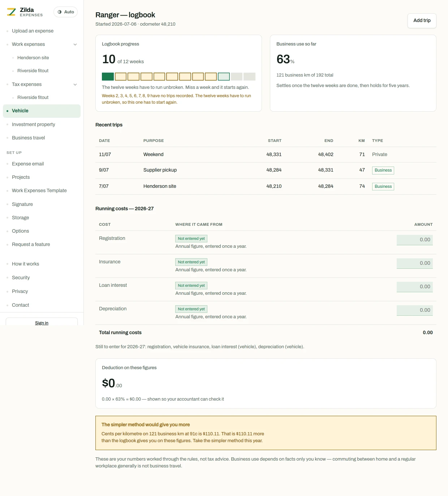Image resolution: width=448 pixels, height=496 pixels.
Task: Click the Depreciation amount field
Action: click(x=414, y=310)
